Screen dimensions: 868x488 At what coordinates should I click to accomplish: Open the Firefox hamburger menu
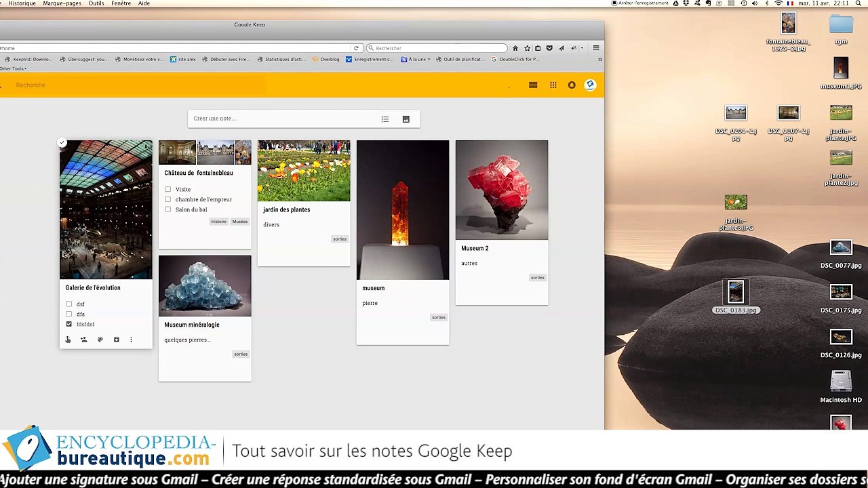596,48
